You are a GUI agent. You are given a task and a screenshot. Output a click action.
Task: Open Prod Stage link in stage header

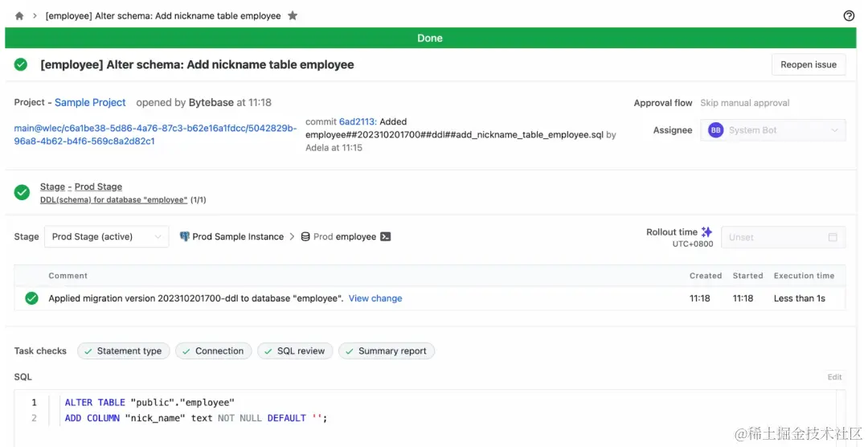tap(99, 187)
